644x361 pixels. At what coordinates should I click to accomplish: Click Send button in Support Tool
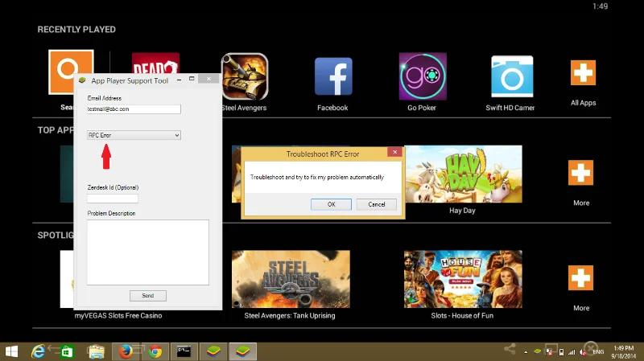tap(148, 295)
